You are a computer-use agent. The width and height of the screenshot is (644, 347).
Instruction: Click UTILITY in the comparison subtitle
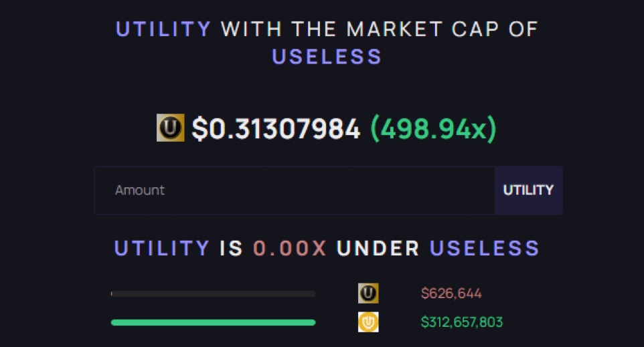pos(162,248)
